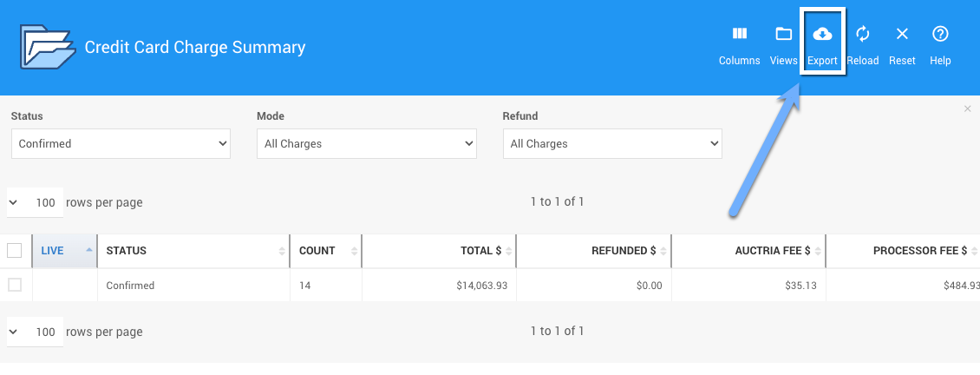The width and height of the screenshot is (980, 375).
Task: Click the $14,063.93 total cell
Action: 481,286
